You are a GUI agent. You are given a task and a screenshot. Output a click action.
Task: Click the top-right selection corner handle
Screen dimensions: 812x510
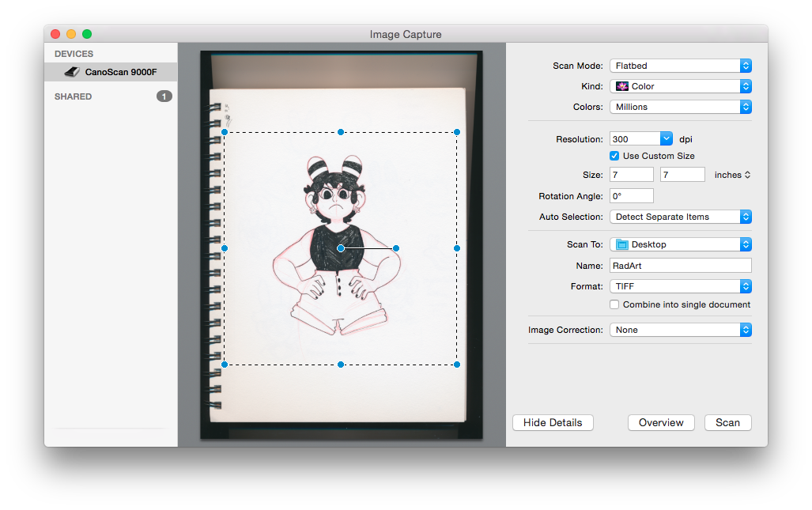click(x=457, y=133)
